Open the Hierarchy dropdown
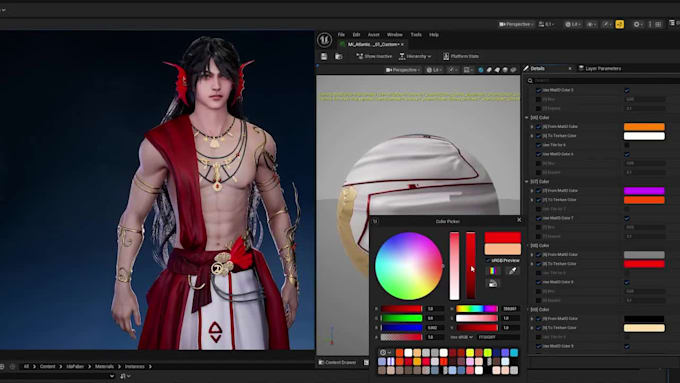 point(415,56)
